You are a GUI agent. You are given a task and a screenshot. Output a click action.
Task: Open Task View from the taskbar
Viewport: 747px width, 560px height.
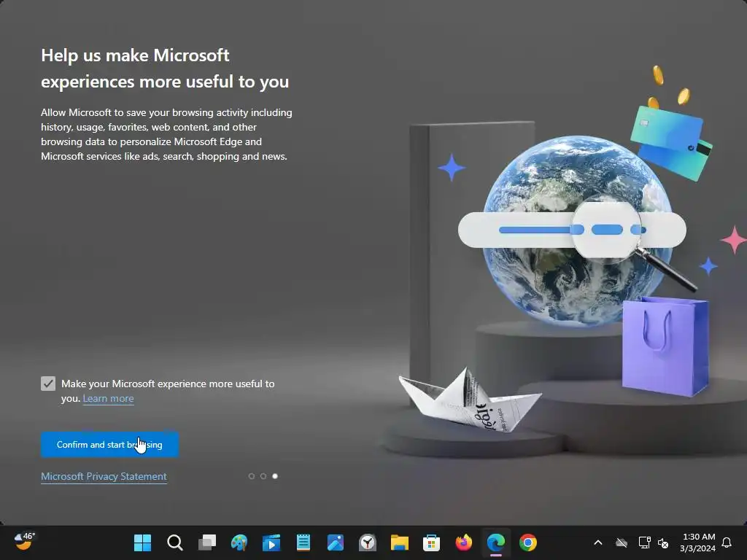(x=207, y=542)
